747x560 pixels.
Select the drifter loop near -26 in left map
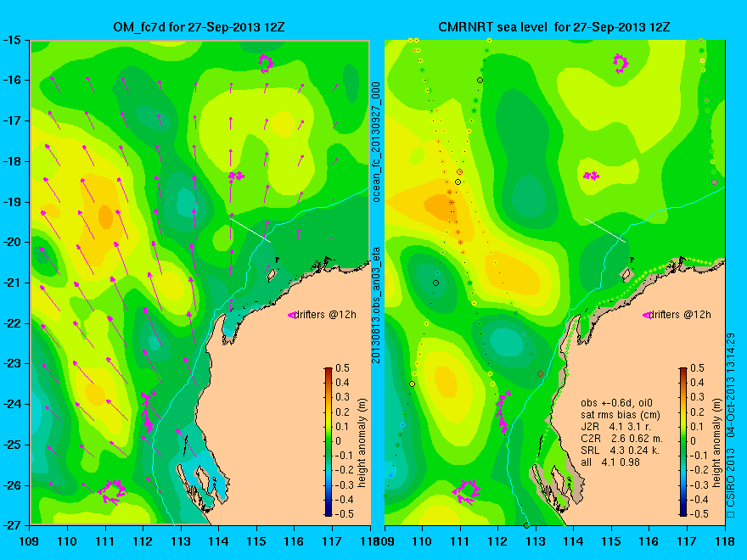[112, 492]
